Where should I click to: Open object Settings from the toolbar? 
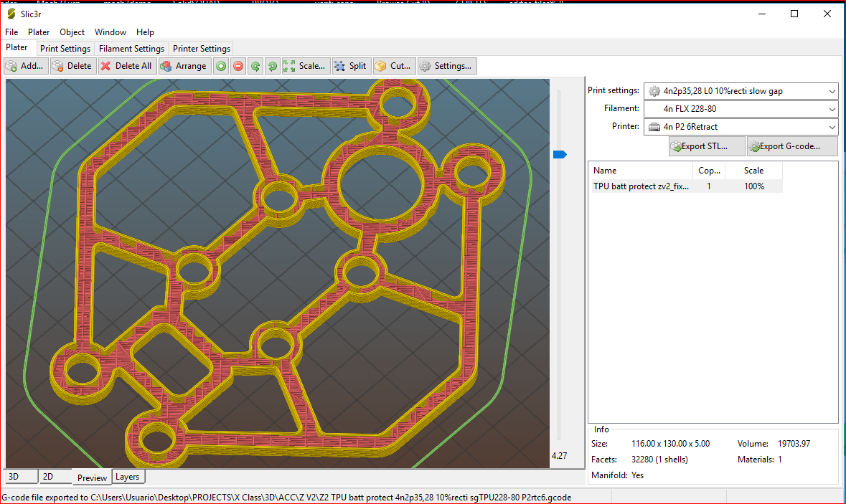pyautogui.click(x=446, y=66)
